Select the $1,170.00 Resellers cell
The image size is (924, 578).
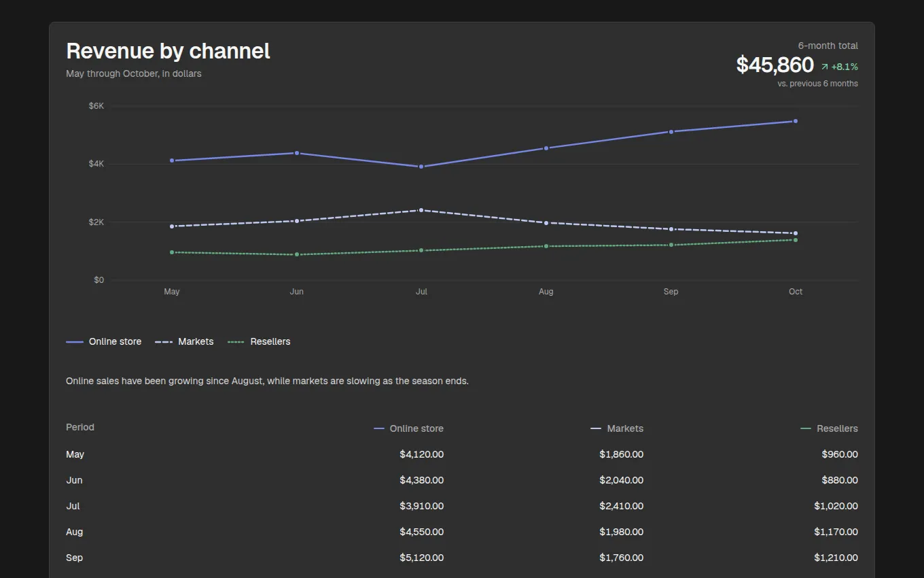point(836,532)
